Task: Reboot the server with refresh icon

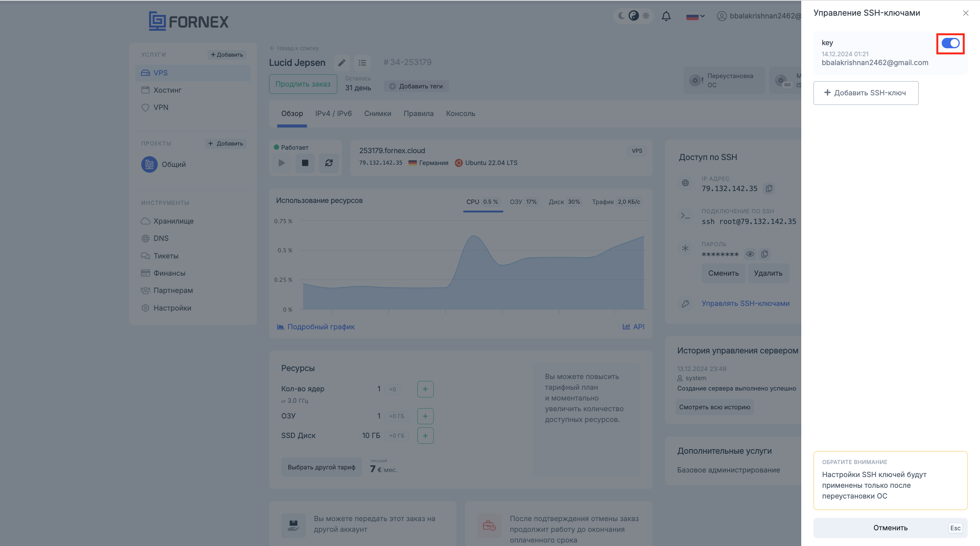Action: point(329,163)
